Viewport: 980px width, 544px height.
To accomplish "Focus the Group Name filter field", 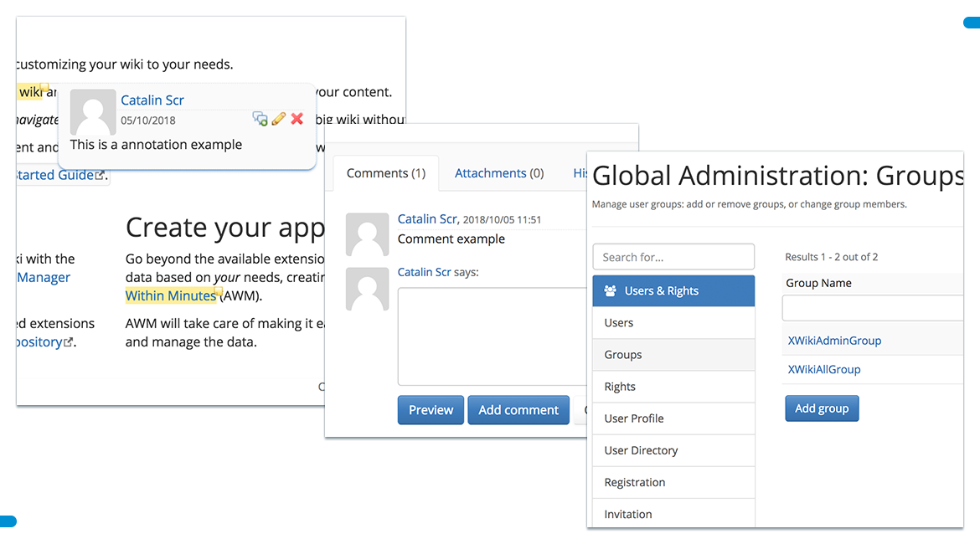I will 873,308.
